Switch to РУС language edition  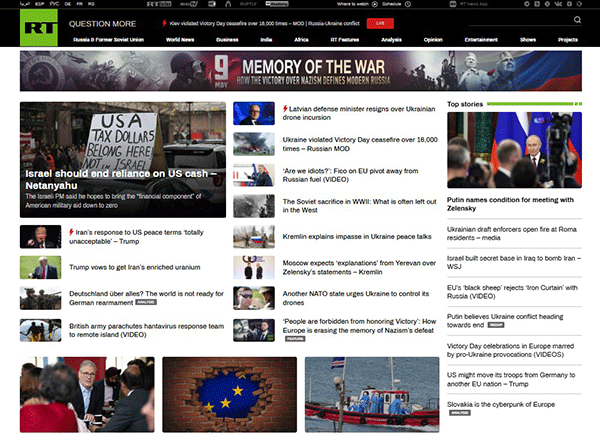tap(54, 4)
